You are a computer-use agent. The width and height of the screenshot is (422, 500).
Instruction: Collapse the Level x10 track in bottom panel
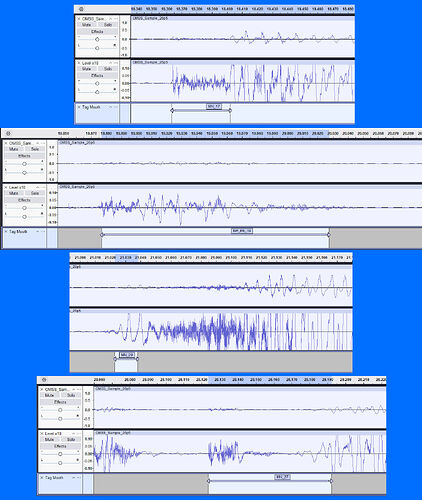coord(74,433)
